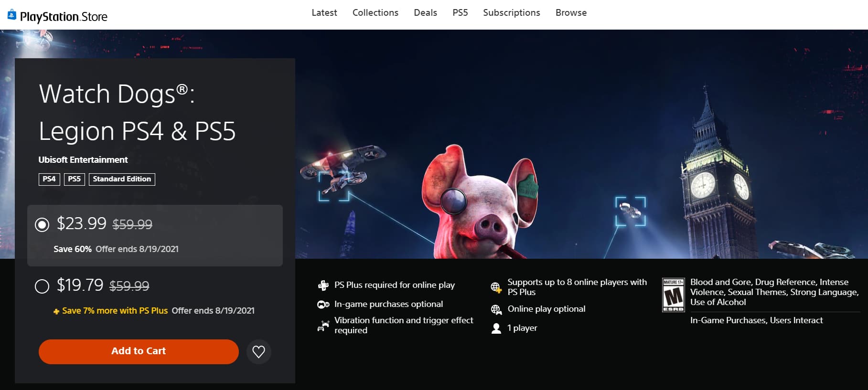Viewport: 868px width, 390px height.
Task: Click the Standard Edition tag
Action: 122,179
